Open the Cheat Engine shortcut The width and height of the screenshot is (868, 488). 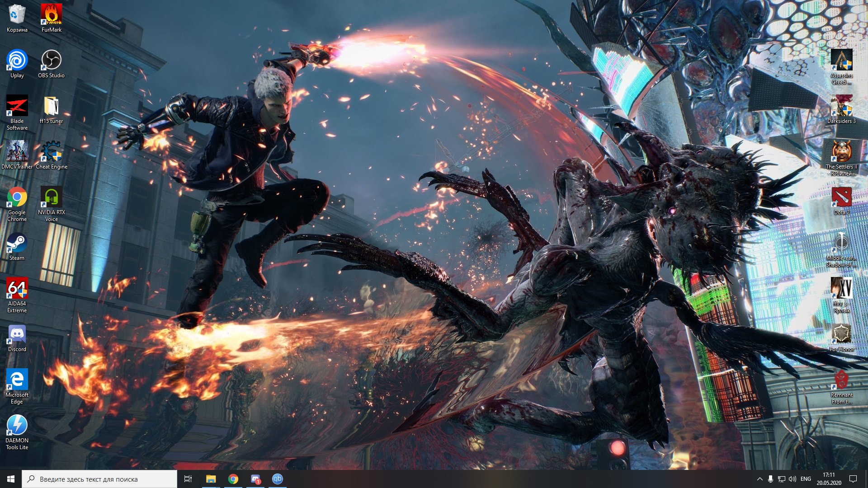point(51,154)
